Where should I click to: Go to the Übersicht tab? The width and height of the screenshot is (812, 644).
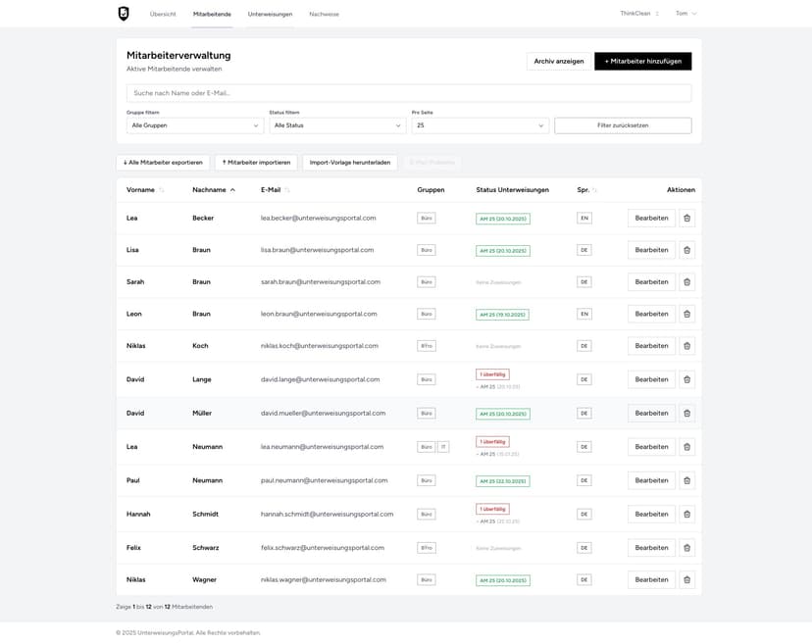[163, 15]
